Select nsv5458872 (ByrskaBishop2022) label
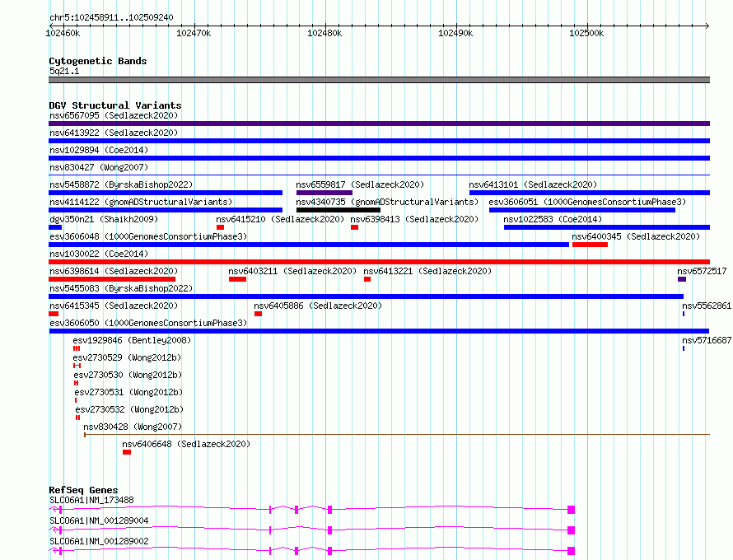 pos(121,184)
